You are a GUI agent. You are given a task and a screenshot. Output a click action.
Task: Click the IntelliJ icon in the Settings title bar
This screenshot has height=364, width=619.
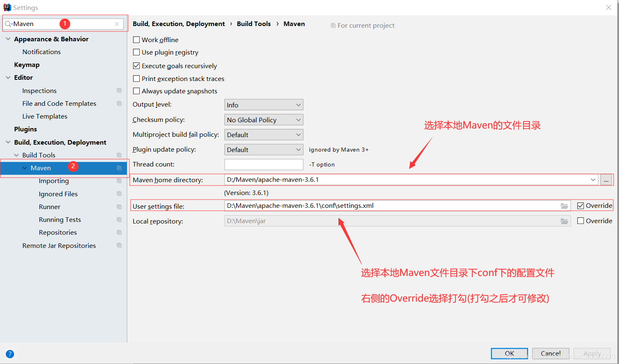coord(7,7)
